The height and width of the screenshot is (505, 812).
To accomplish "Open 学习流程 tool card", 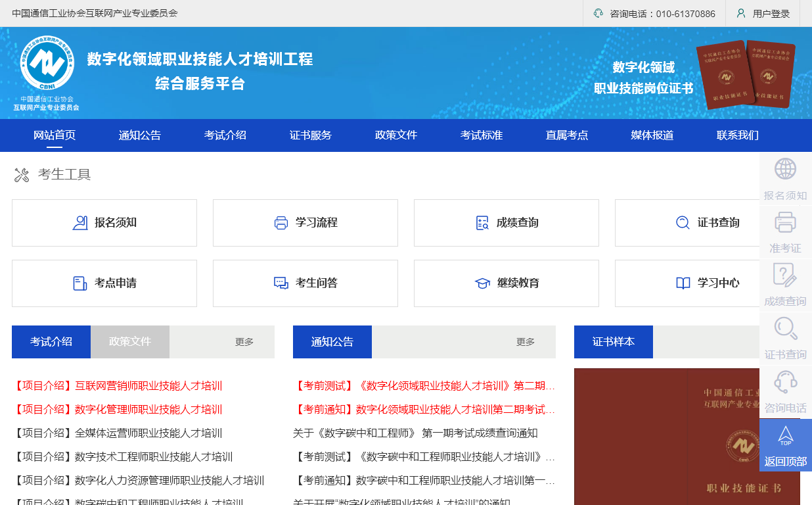I will [x=305, y=223].
